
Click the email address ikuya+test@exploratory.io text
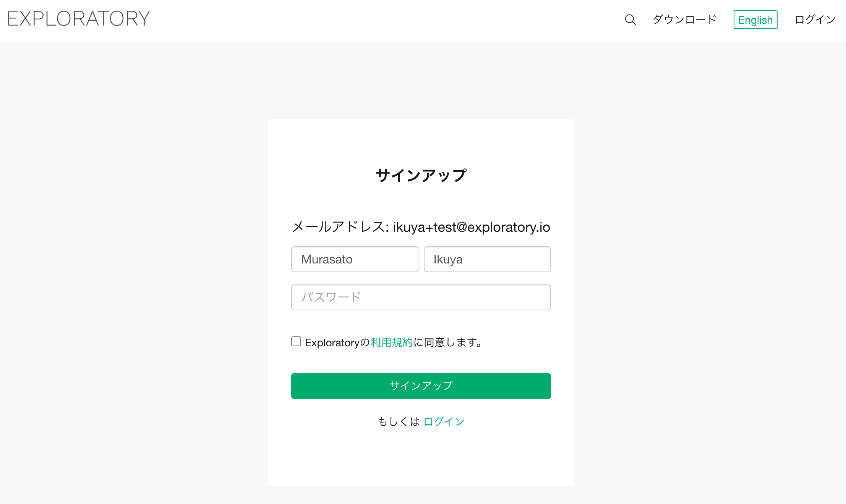[472, 227]
